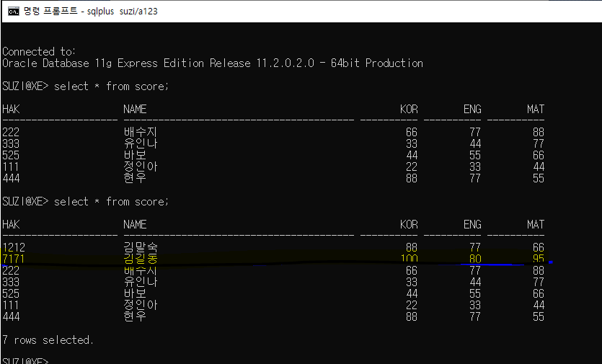
Task: Select '444' in the first query result
Action: pos(11,179)
